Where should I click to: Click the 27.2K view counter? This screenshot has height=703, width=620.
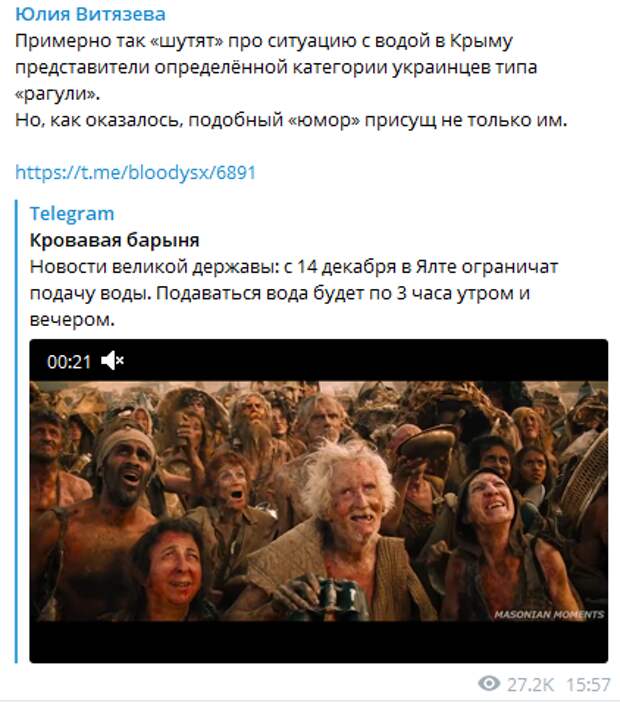(530, 685)
